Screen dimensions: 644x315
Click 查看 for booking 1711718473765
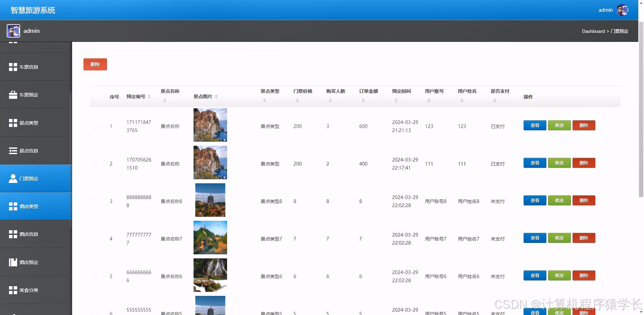tap(535, 125)
